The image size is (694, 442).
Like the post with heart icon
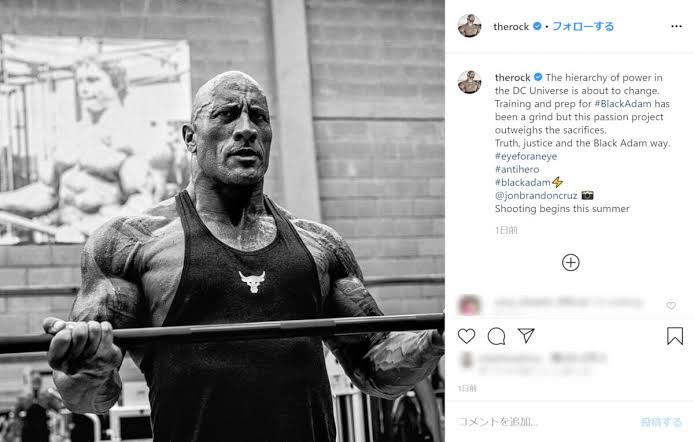(x=467, y=336)
